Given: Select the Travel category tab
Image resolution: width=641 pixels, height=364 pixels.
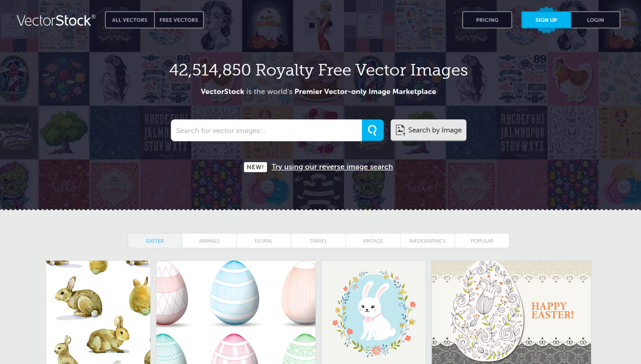Looking at the screenshot, I should pos(318,241).
